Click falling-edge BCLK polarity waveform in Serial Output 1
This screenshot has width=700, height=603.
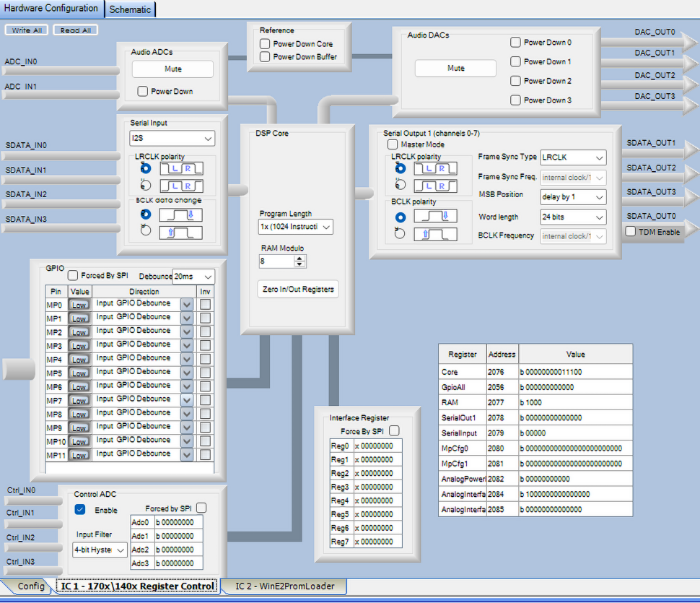436,216
